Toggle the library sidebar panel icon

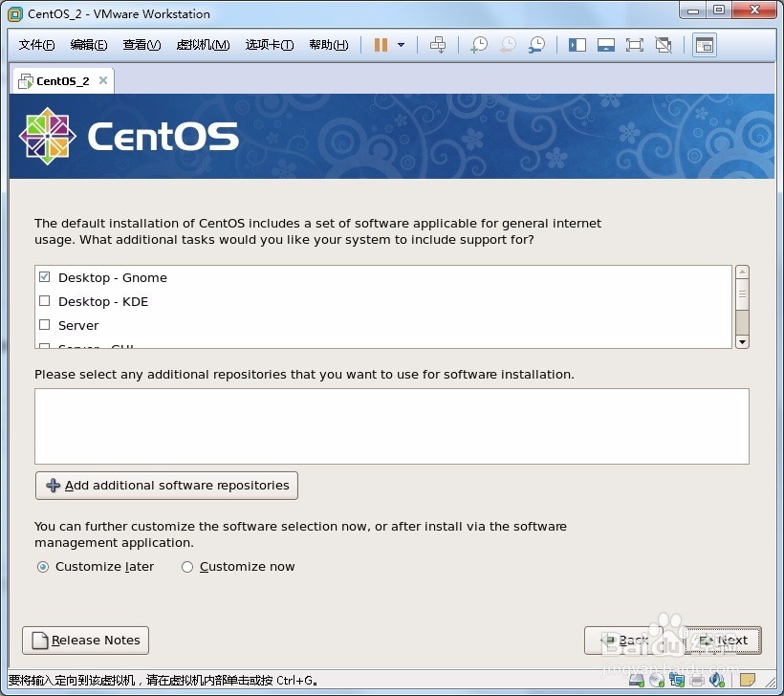(577, 45)
